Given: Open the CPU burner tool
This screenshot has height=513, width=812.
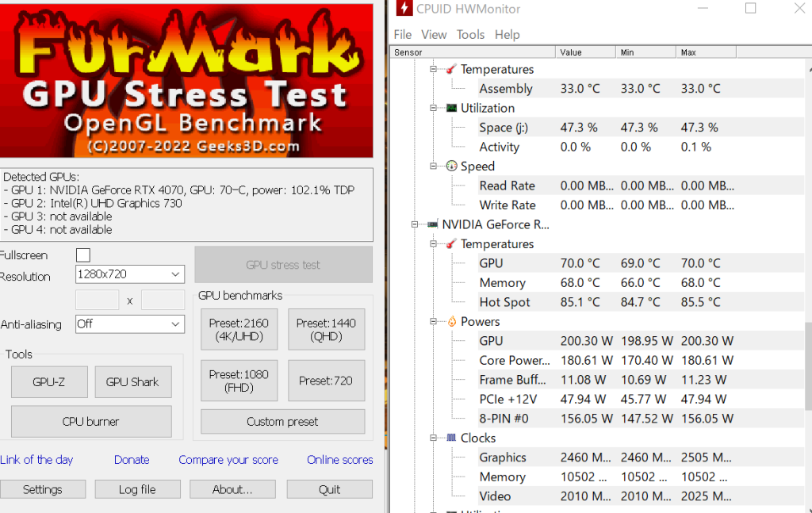Looking at the screenshot, I should (x=91, y=421).
